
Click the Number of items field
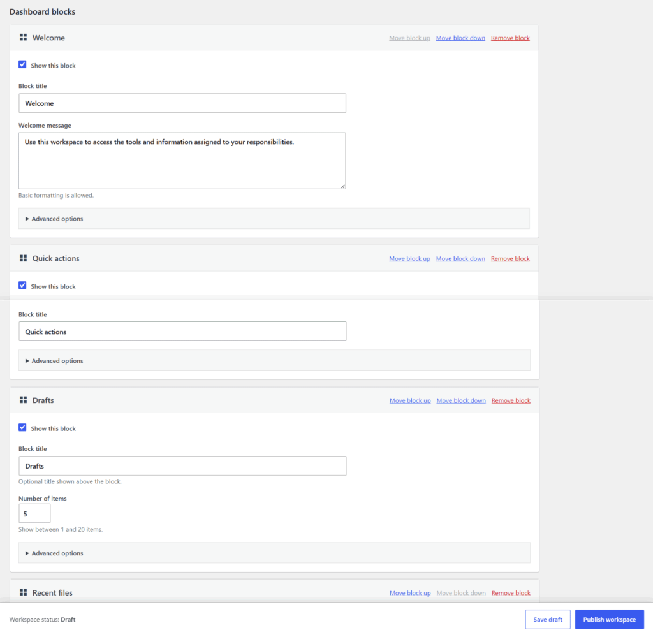pos(34,513)
